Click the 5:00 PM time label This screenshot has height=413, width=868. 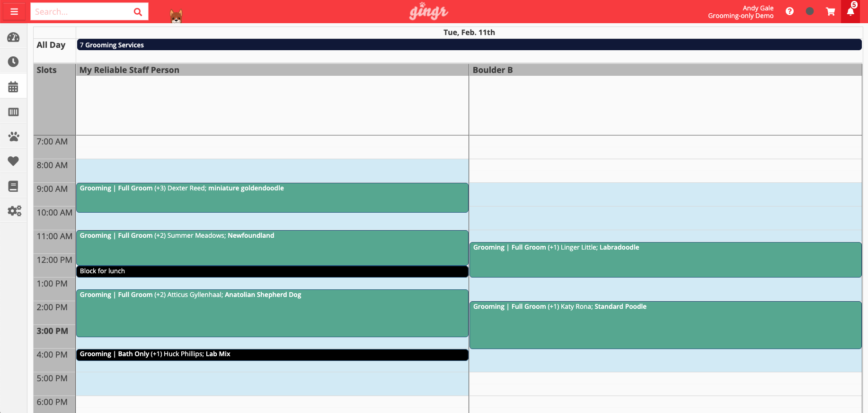click(x=52, y=378)
